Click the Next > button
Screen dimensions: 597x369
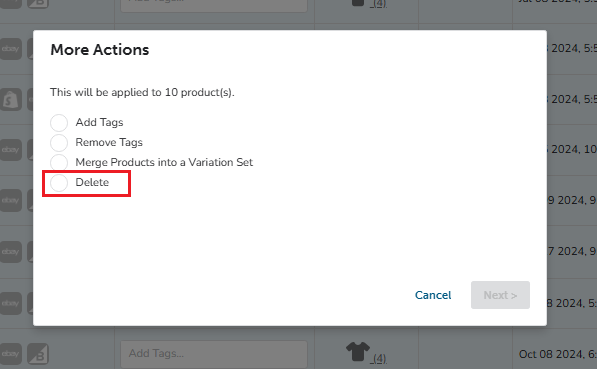pos(500,295)
